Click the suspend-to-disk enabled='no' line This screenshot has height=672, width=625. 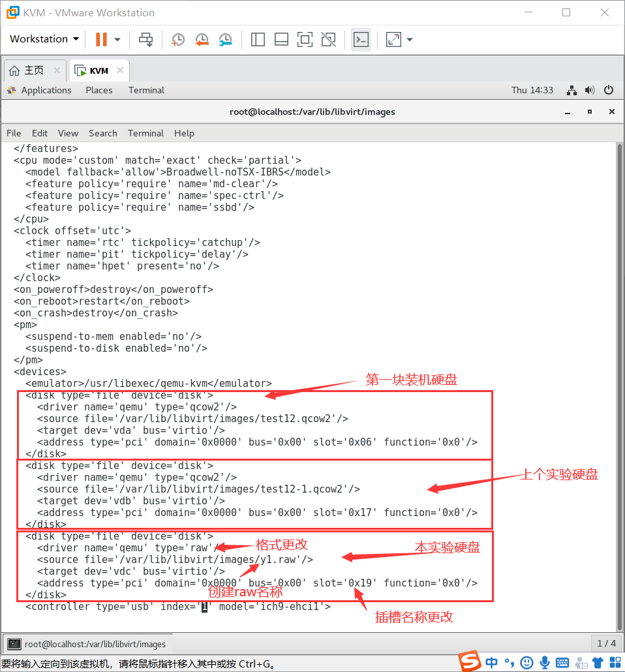click(x=116, y=348)
